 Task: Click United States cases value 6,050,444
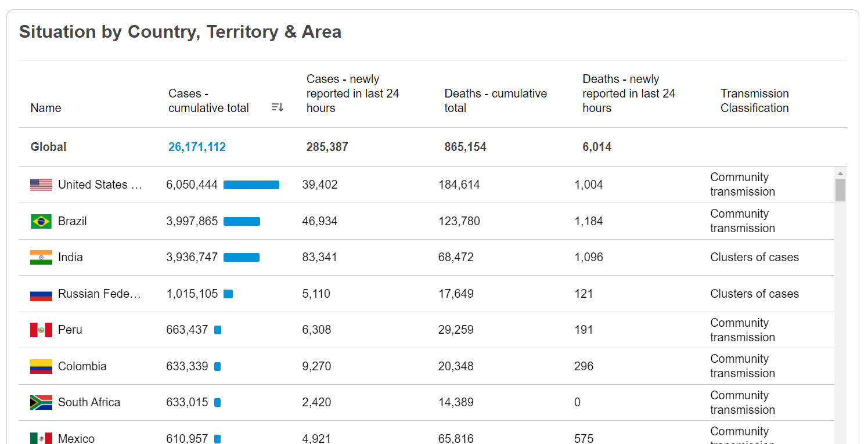coord(192,185)
